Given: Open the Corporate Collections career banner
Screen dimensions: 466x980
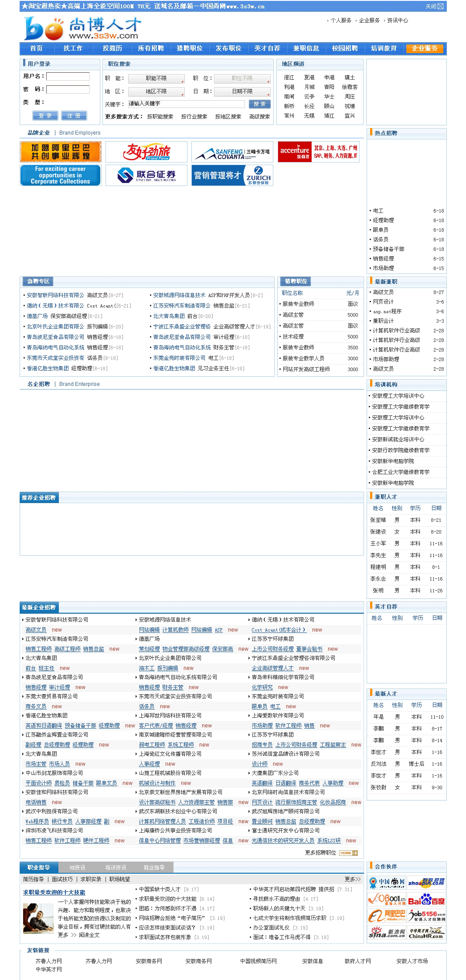Looking at the screenshot, I should (x=61, y=175).
